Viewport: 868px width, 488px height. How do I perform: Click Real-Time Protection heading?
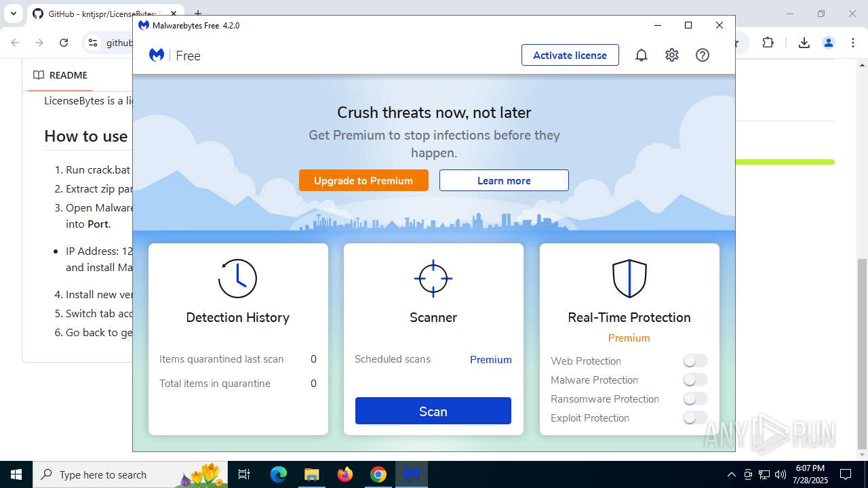click(x=629, y=317)
